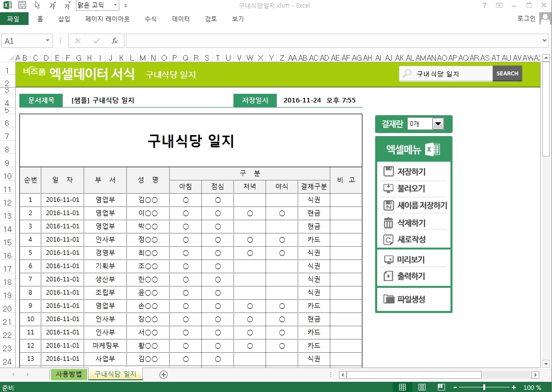Click the user account avatar icon
The image size is (552, 392).
[x=545, y=19]
